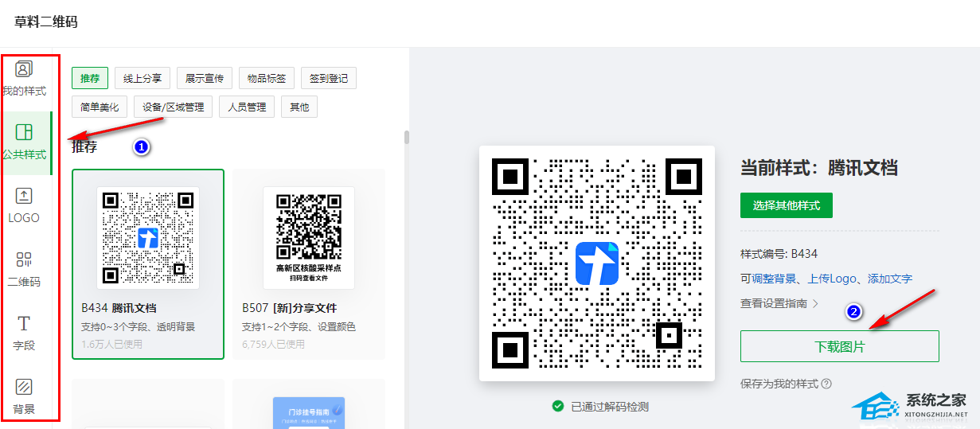Click the style list vertical scrollbar

(x=407, y=137)
